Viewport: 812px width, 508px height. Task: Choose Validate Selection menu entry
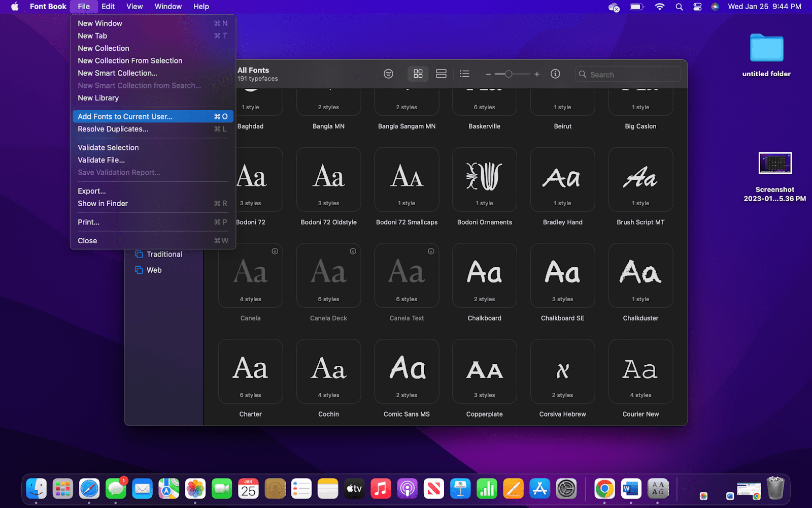[153, 147]
